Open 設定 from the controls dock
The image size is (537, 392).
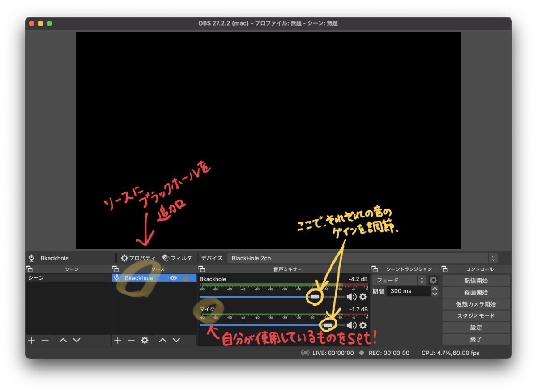(476, 328)
